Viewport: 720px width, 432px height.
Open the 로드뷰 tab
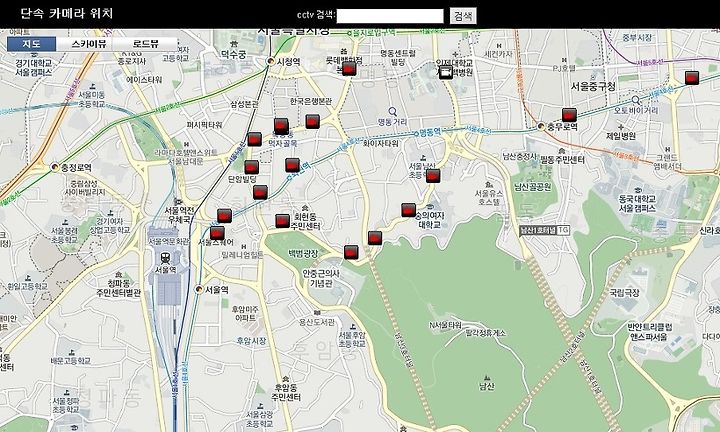[145, 44]
